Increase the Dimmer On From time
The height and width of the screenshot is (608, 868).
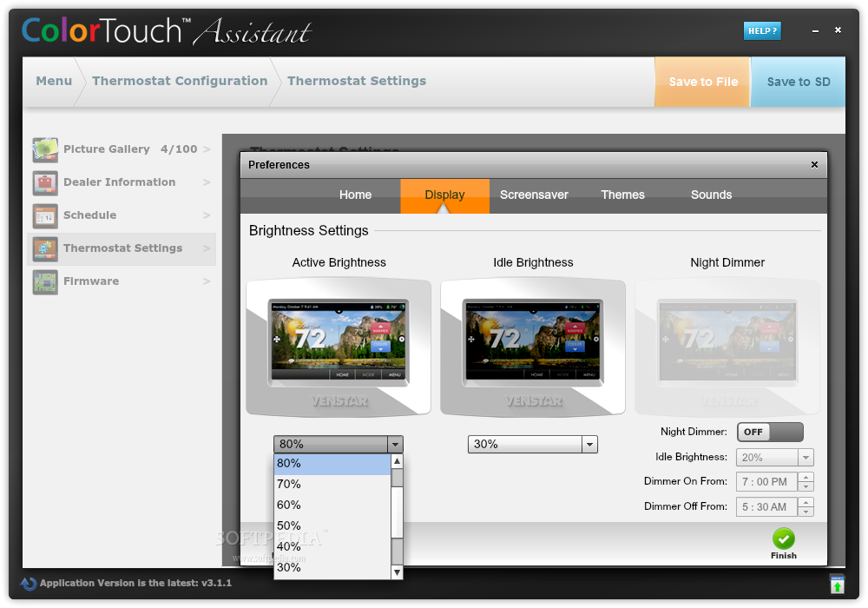pyautogui.click(x=806, y=478)
